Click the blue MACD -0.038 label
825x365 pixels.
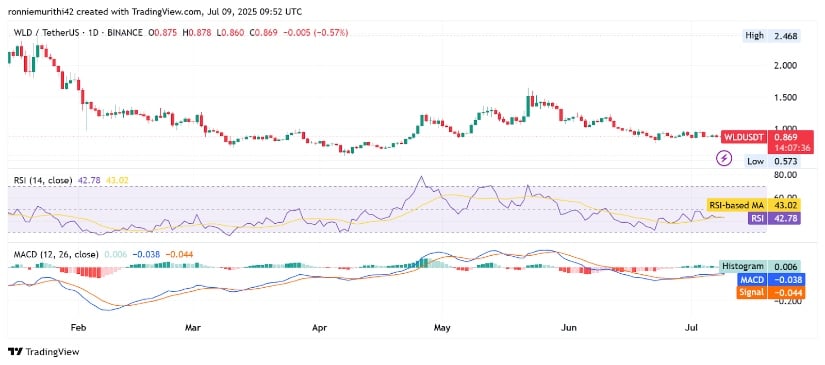coord(770,279)
